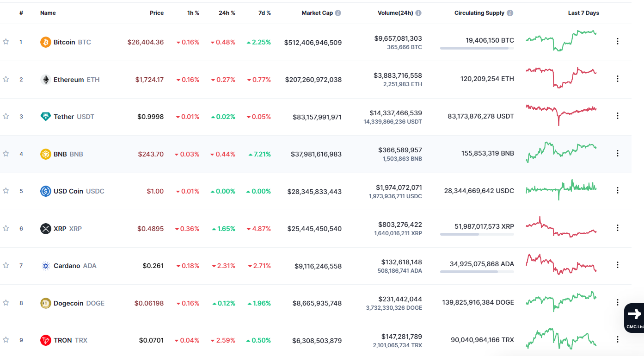Click the Tether USDT teal logo
644x356 pixels.
click(x=45, y=117)
